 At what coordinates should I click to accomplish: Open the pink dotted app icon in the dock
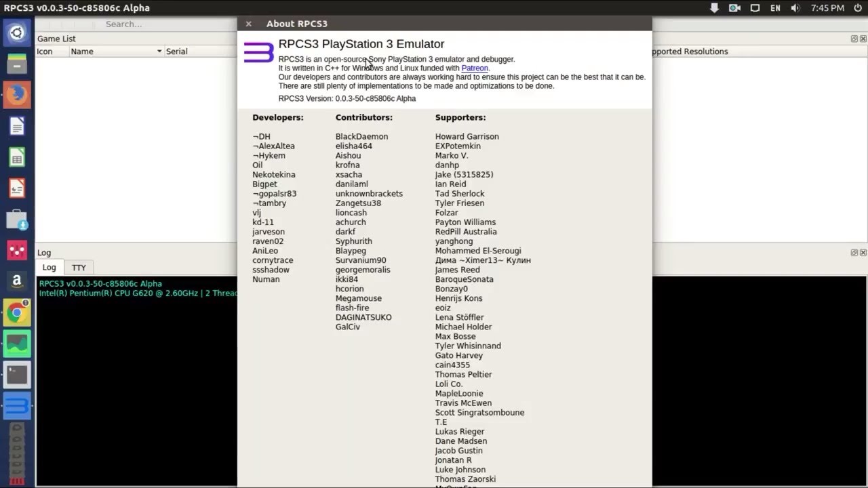(17, 250)
